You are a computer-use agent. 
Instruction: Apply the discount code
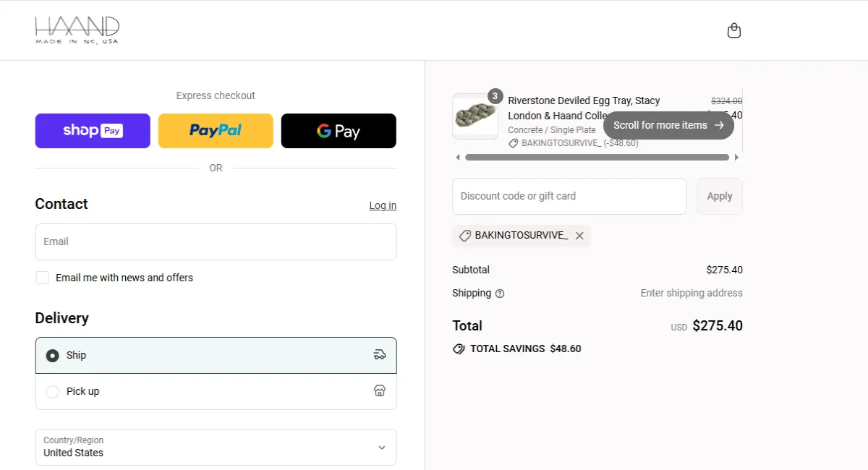719,196
